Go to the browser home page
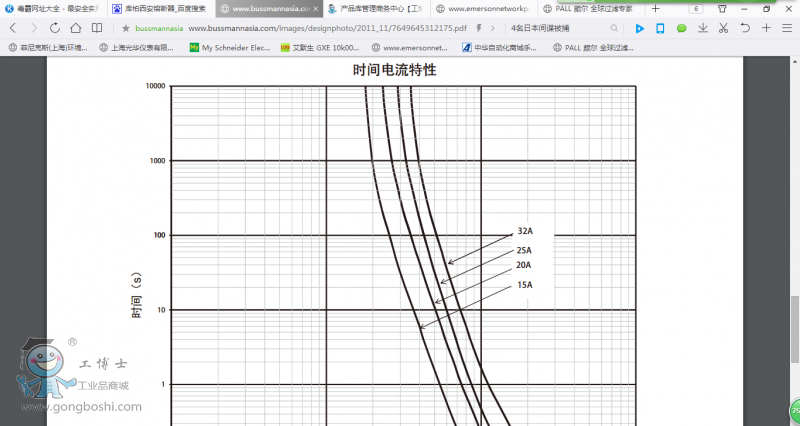Screen dimensions: 800x426 75,28
